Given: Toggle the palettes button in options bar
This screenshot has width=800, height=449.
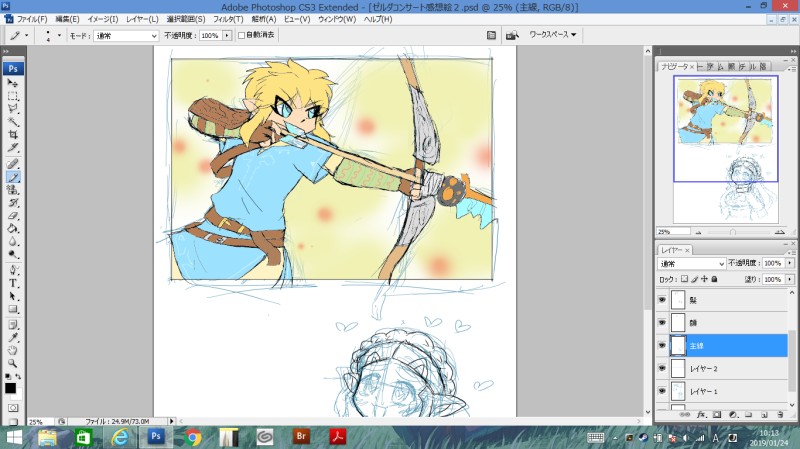Looking at the screenshot, I should pyautogui.click(x=491, y=35).
